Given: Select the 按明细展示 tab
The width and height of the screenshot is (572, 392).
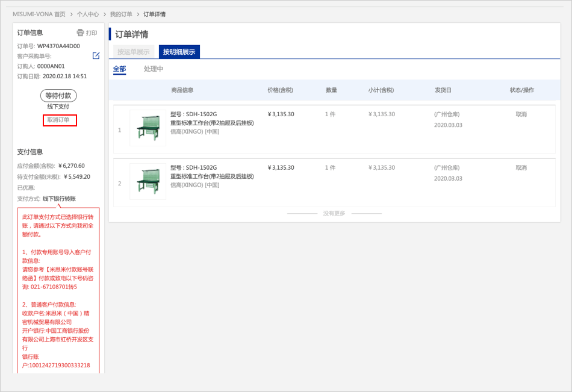Looking at the screenshot, I should (x=179, y=52).
